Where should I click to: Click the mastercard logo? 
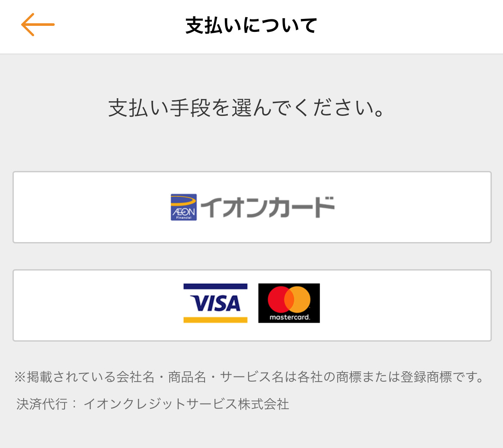click(x=289, y=303)
